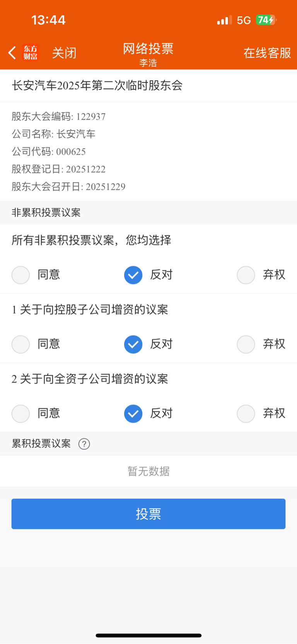Open 在线客服 online support
The width and height of the screenshot is (297, 644).
point(267,53)
